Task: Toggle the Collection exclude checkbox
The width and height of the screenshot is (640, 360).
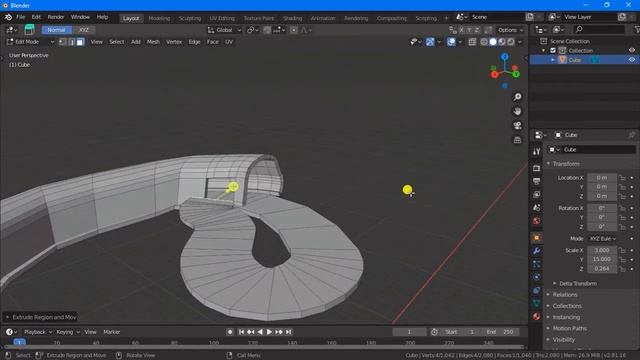Action: point(553,51)
